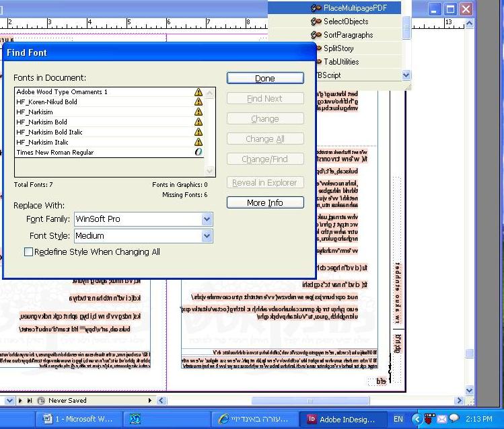
Task: Click the Never Saved status icon
Action: click(41, 400)
